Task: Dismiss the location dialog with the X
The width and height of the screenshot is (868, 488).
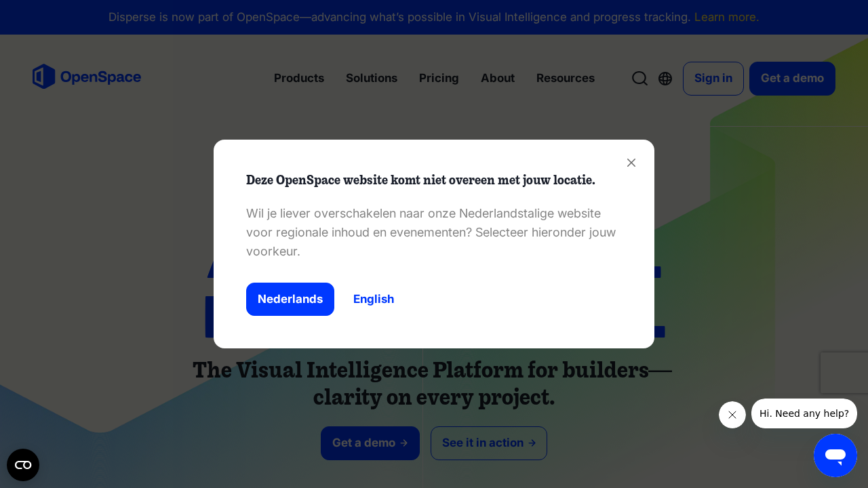Action: 631,163
